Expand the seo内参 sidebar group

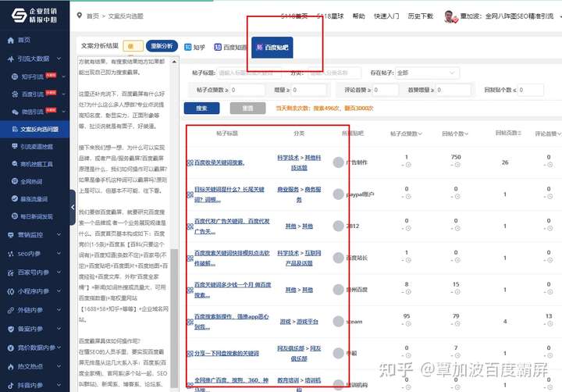coord(59,253)
